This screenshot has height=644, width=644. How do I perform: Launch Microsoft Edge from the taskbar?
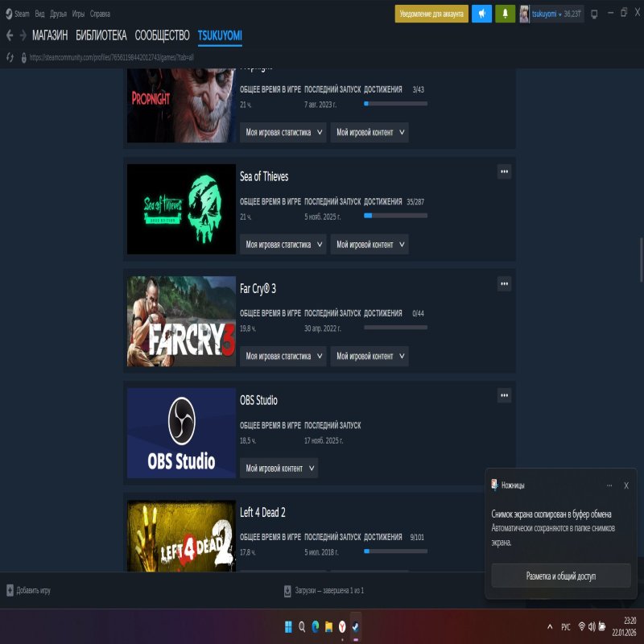pos(314,627)
